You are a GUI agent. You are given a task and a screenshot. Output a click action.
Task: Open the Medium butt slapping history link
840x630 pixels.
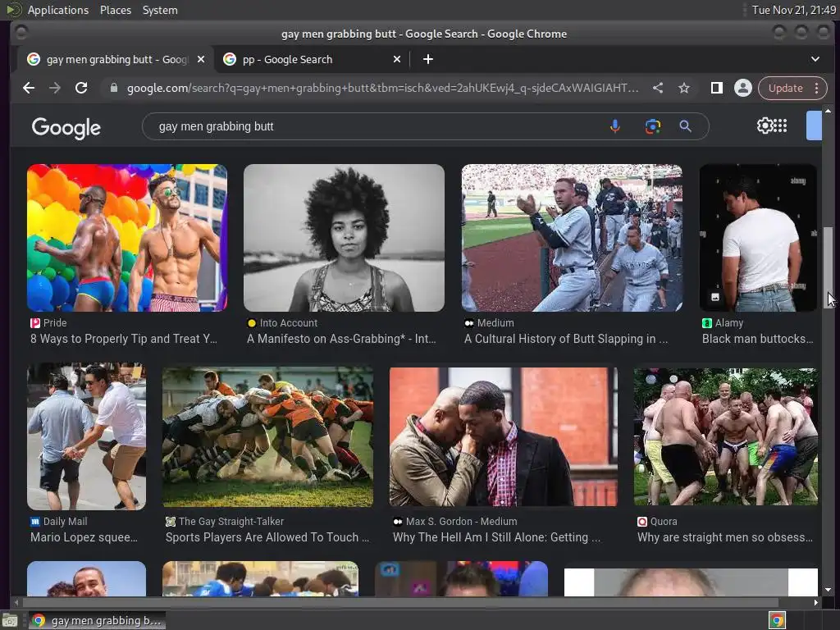click(x=566, y=339)
